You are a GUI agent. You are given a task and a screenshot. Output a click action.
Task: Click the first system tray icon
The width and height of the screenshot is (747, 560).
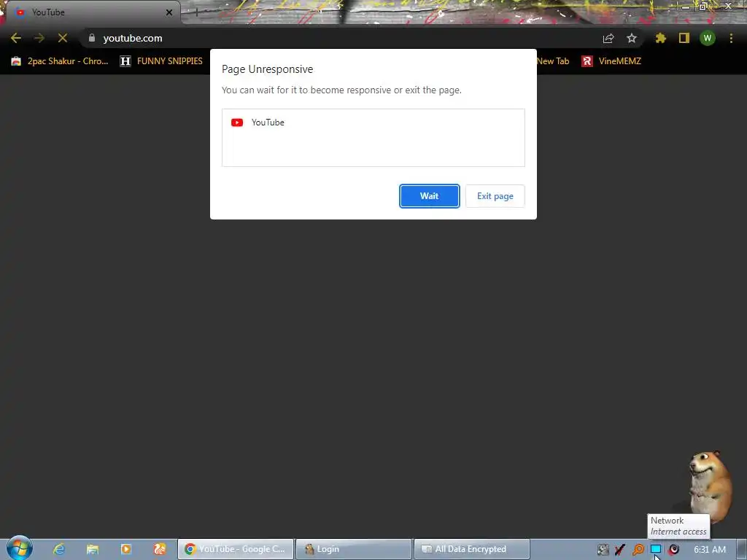pos(603,550)
